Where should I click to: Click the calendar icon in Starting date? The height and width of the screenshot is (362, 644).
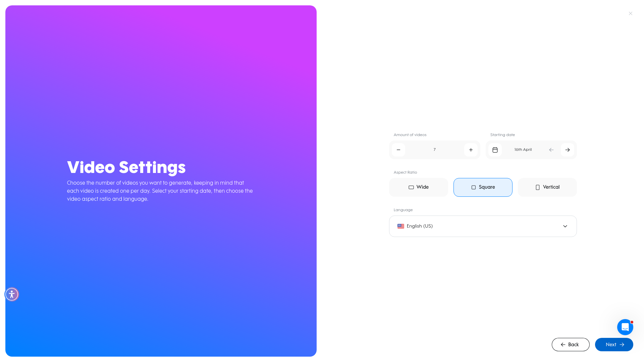[x=495, y=150]
